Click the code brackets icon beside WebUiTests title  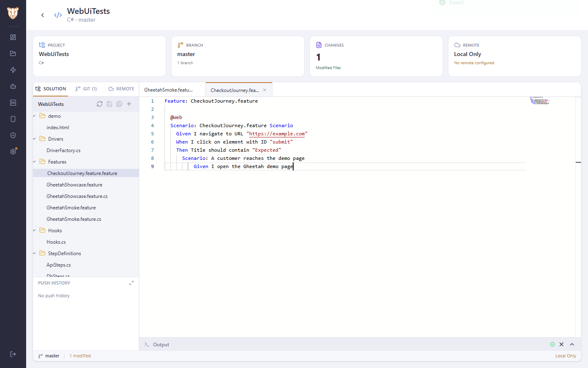coord(58,15)
